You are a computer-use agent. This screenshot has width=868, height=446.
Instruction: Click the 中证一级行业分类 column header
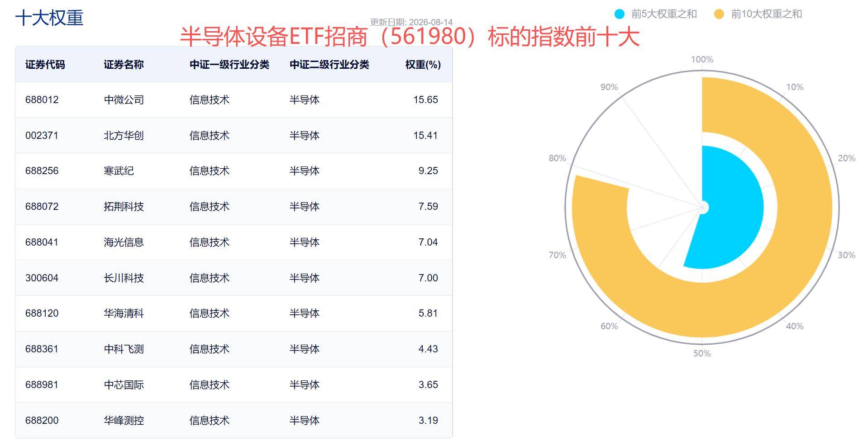229,65
